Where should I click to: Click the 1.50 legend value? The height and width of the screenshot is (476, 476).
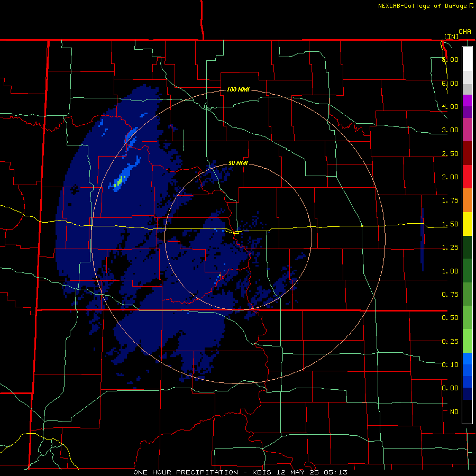[x=450, y=224]
